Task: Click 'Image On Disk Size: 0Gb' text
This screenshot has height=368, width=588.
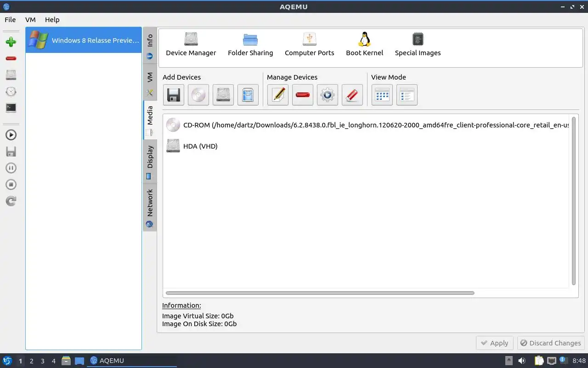Action: [199, 324]
